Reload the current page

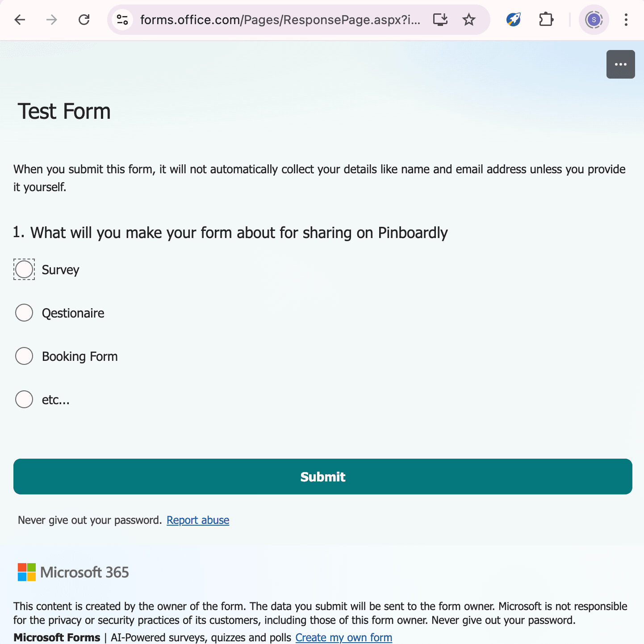pyautogui.click(x=84, y=20)
